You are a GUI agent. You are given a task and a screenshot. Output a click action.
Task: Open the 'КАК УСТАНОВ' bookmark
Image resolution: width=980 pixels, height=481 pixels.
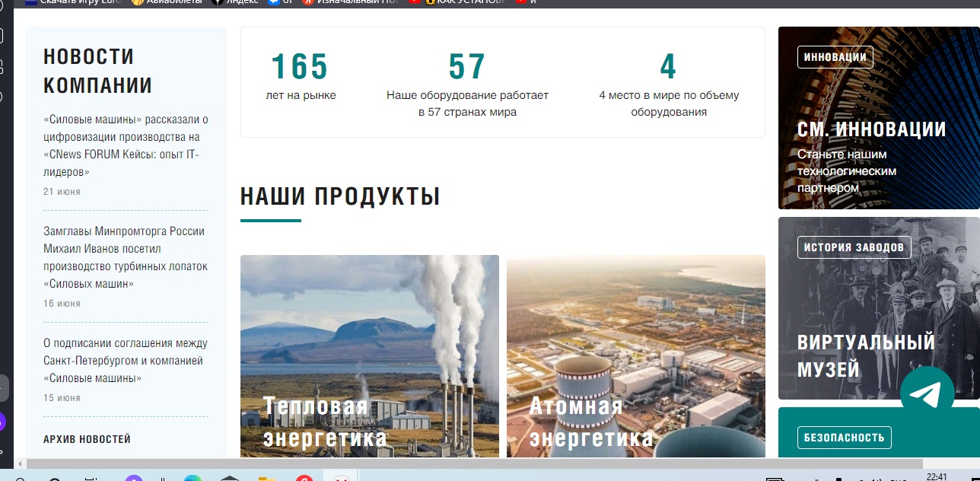463,2
